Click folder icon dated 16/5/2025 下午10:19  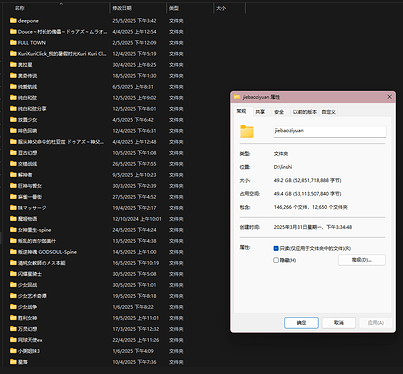[13, 263]
